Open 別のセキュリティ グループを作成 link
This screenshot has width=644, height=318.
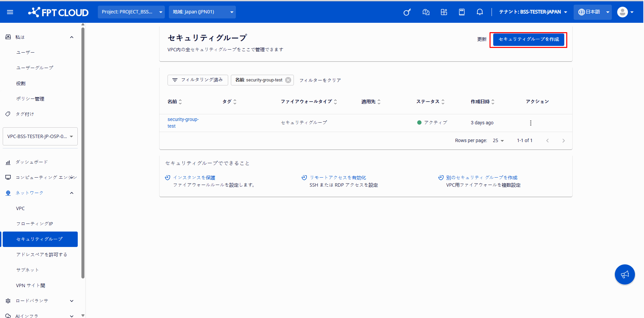(x=482, y=178)
